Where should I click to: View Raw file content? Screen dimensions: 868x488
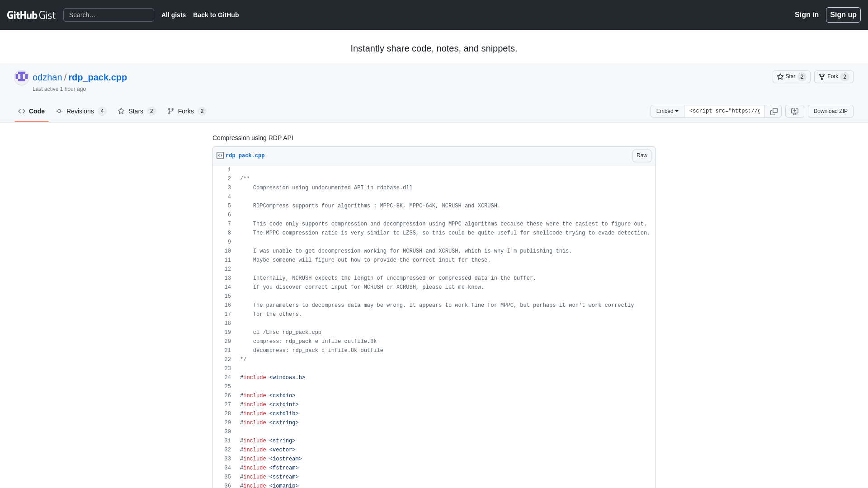(642, 155)
